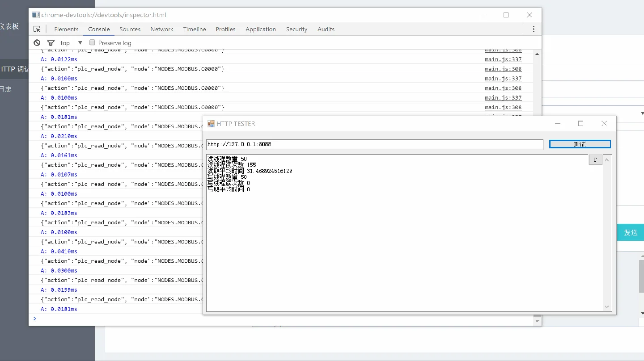Click '写线程读次数 0' output line
The width and height of the screenshot is (644, 361).
[229, 183]
